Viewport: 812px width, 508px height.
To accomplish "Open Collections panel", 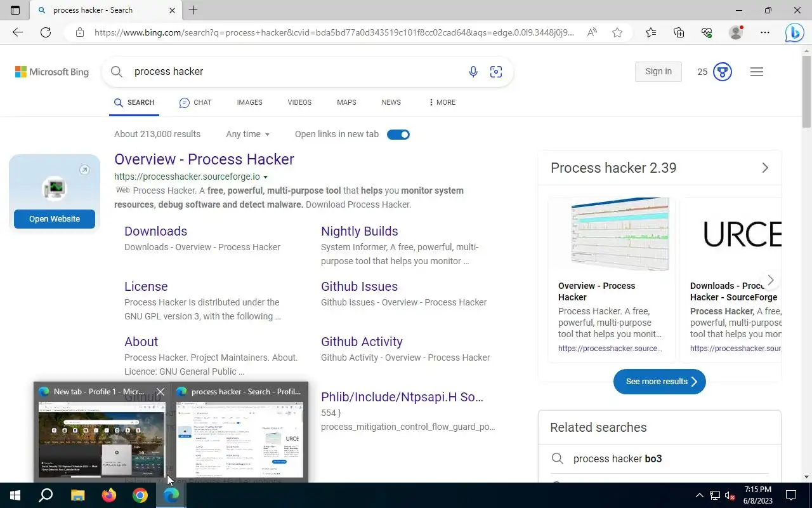I will (x=679, y=32).
